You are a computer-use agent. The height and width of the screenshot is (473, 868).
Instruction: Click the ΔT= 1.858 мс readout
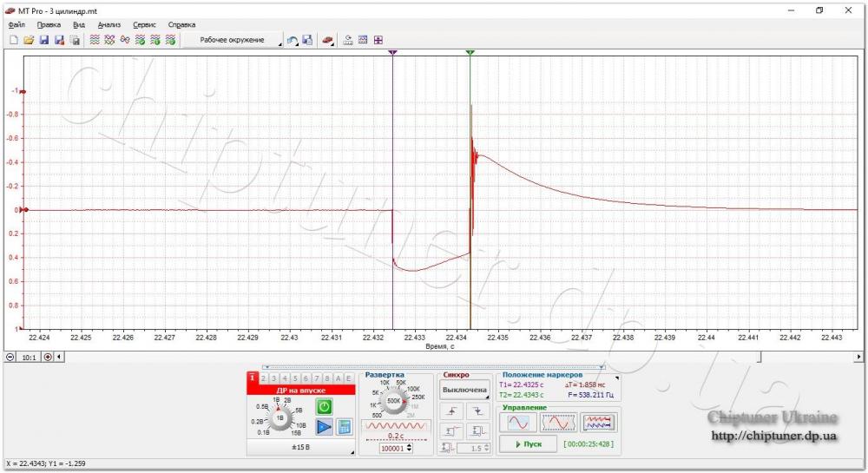click(x=585, y=384)
